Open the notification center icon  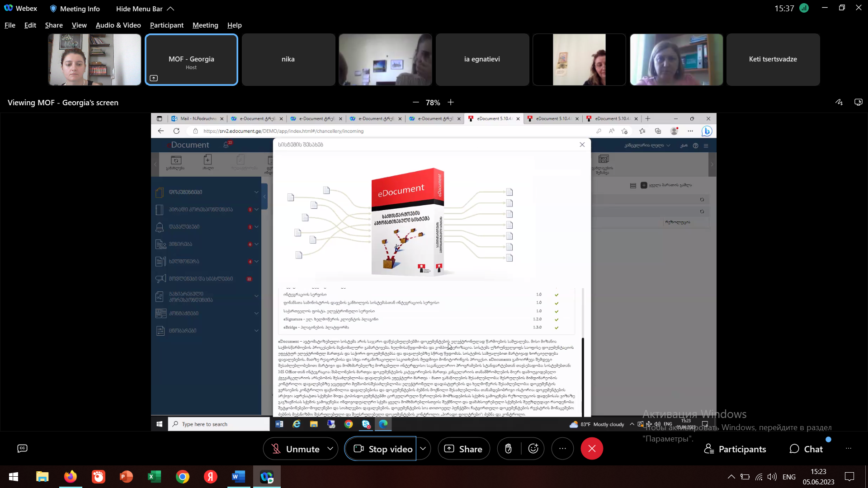pyautogui.click(x=849, y=477)
